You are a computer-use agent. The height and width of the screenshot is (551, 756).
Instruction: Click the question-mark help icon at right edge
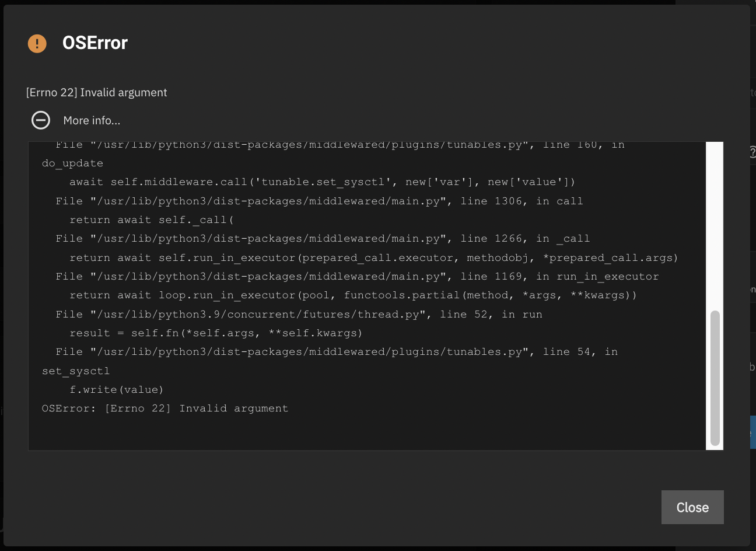click(752, 152)
